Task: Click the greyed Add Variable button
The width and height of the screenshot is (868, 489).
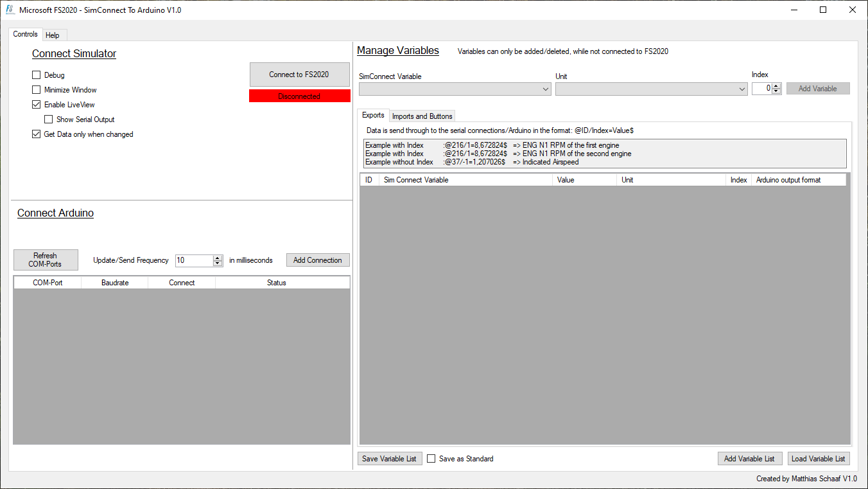Action: click(x=818, y=89)
